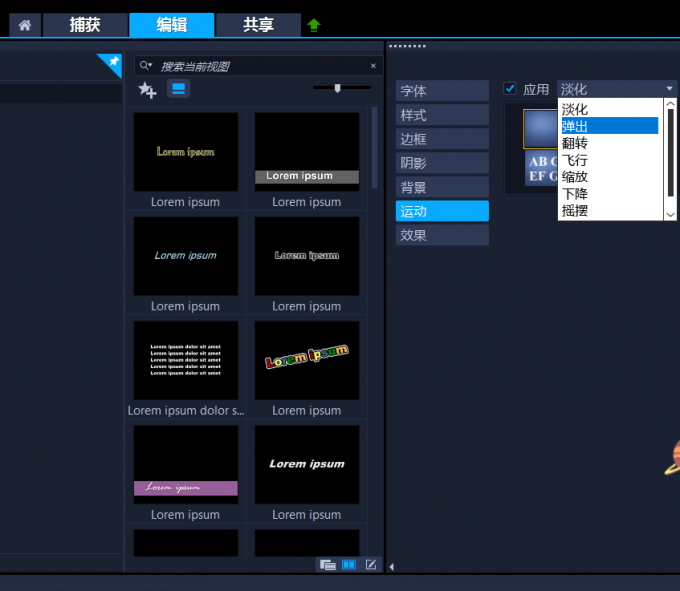Image resolution: width=680 pixels, height=591 pixels.
Task: Clear the search box with X icon
Action: (373, 66)
